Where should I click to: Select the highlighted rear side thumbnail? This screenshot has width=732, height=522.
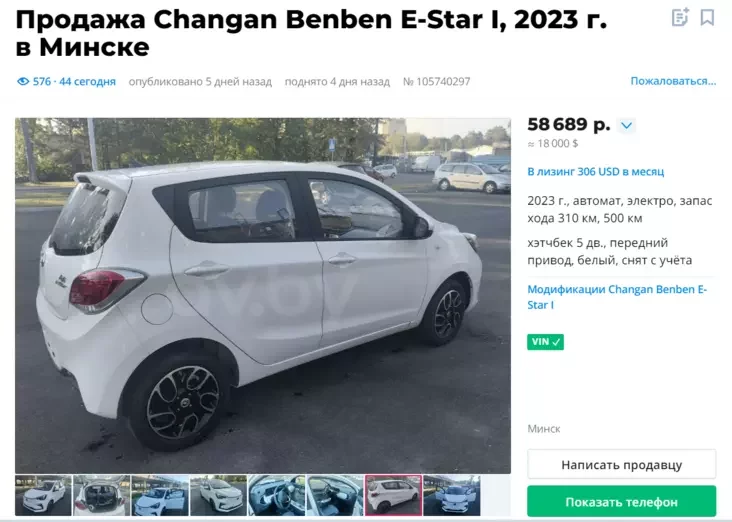coord(394,495)
